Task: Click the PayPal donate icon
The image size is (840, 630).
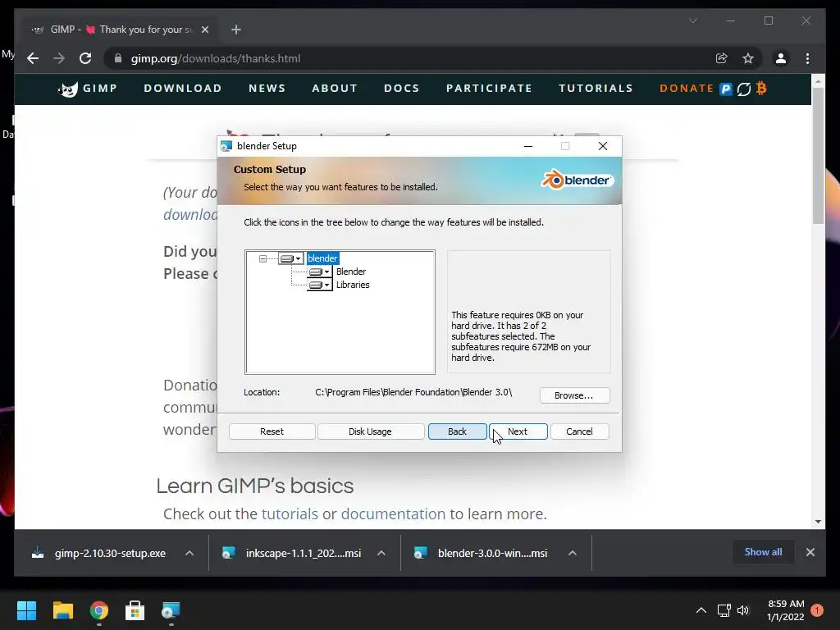Action: [x=726, y=89]
